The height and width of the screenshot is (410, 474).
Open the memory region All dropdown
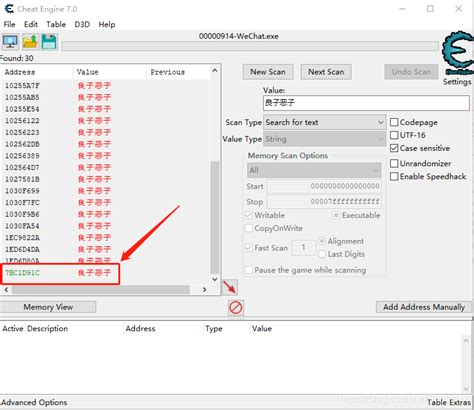(x=314, y=170)
